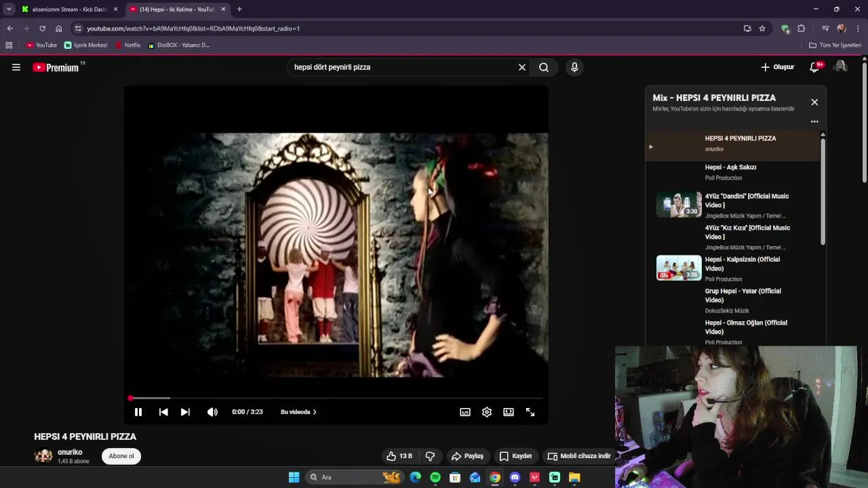Skip to the next video
Screen dimensions: 868x488
(185, 412)
